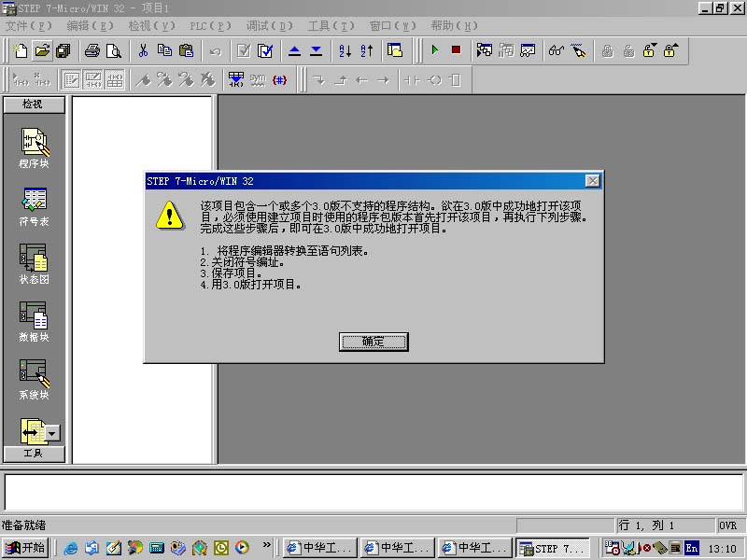Open the 帮助(H) menu
The width and height of the screenshot is (747, 560).
(454, 26)
